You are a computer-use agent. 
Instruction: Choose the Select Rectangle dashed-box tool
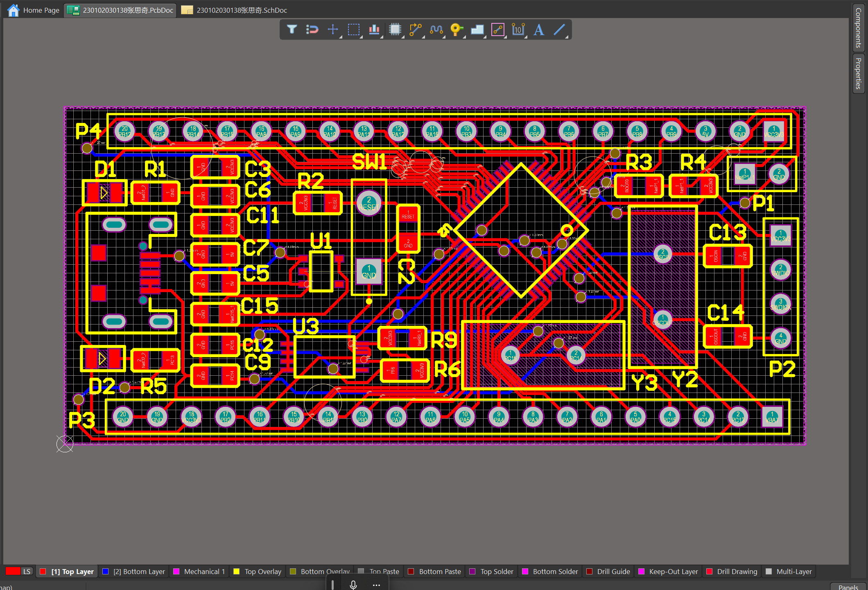point(353,29)
